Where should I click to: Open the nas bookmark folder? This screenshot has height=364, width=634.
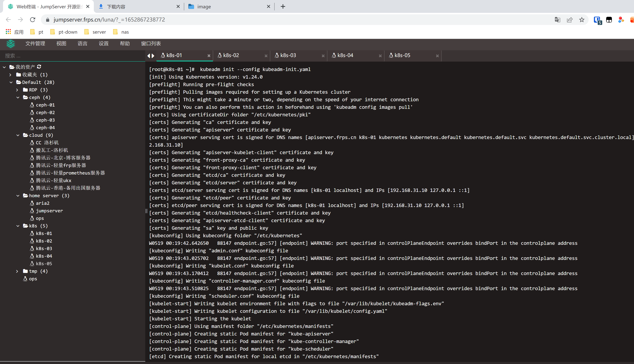[121, 32]
